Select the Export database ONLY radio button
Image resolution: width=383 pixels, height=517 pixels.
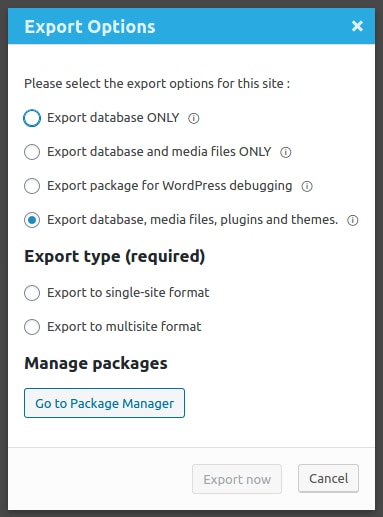32,118
